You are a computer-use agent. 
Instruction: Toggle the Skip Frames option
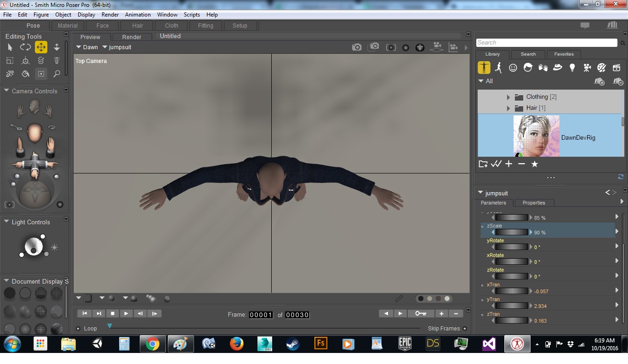pyautogui.click(x=465, y=329)
